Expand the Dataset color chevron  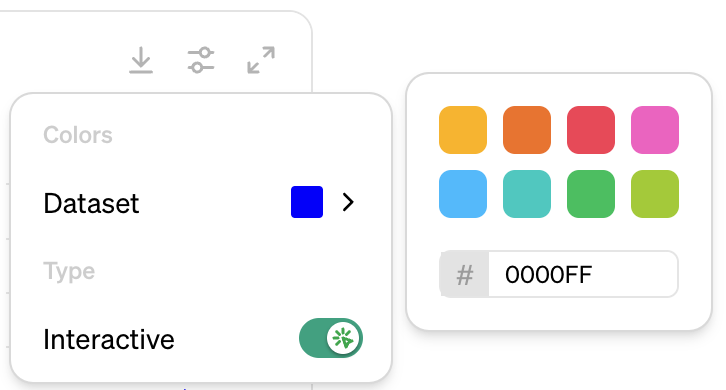point(348,202)
